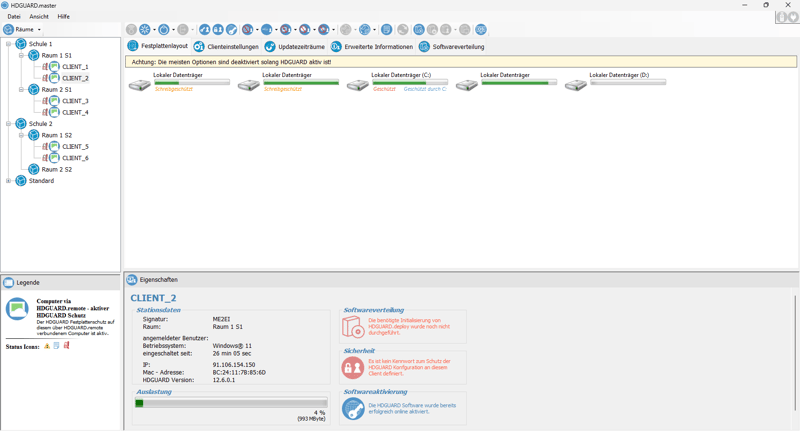Open the Hilfe menu
The width and height of the screenshot is (800, 431).
[x=63, y=16]
